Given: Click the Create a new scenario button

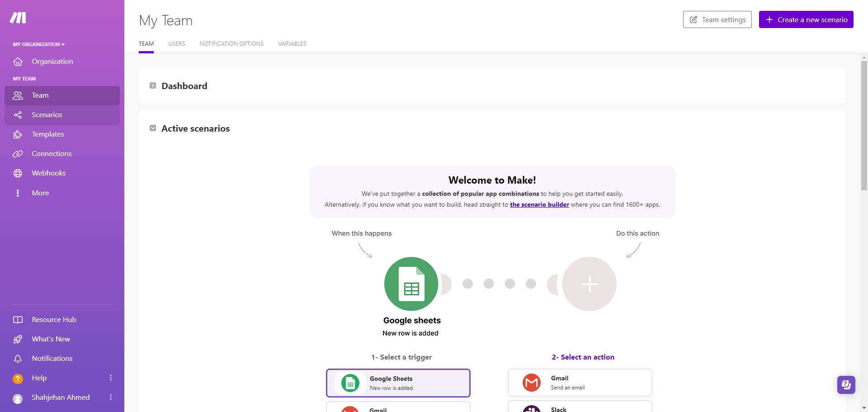Looking at the screenshot, I should [x=806, y=19].
